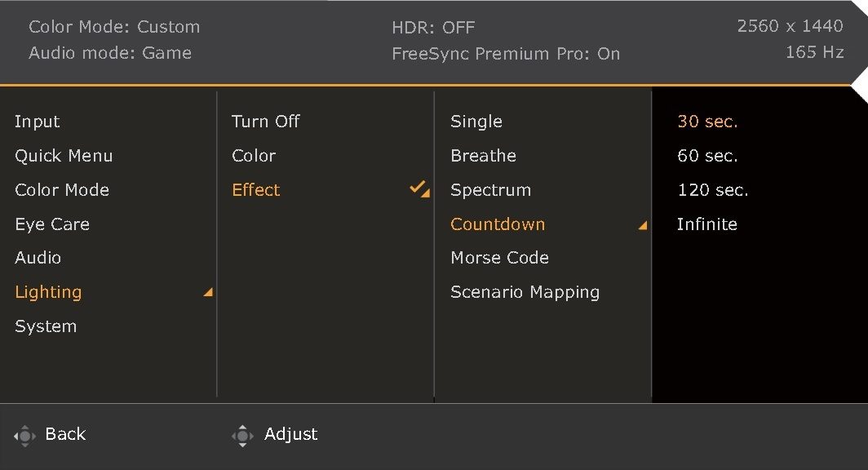
Task: Select the Audio menu item
Action: click(38, 257)
